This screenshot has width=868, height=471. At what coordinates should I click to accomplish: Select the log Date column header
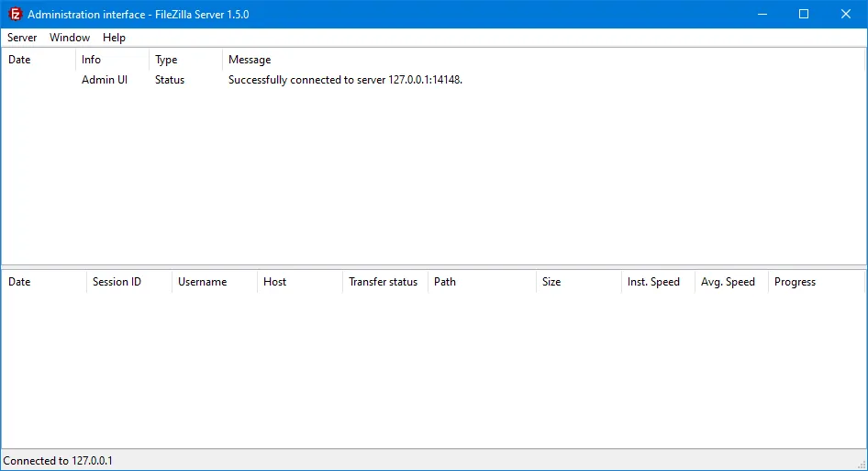click(39, 60)
